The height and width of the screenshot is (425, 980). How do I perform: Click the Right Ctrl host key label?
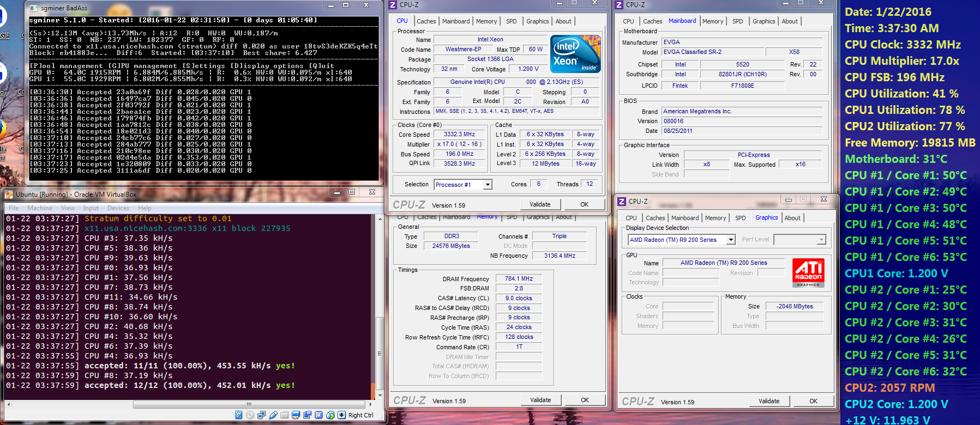coord(361,415)
